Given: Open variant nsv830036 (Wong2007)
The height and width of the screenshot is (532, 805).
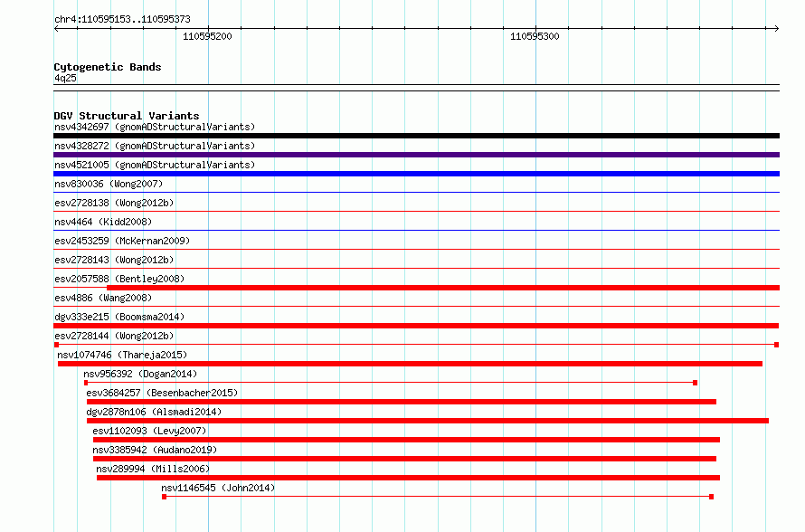Looking at the screenshot, I should tap(109, 184).
